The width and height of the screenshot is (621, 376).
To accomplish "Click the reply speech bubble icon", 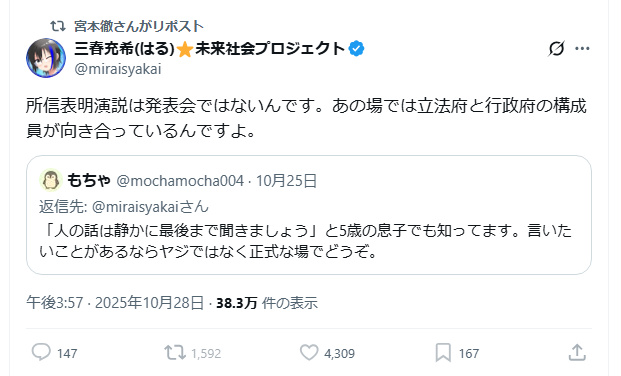I will click(41, 352).
